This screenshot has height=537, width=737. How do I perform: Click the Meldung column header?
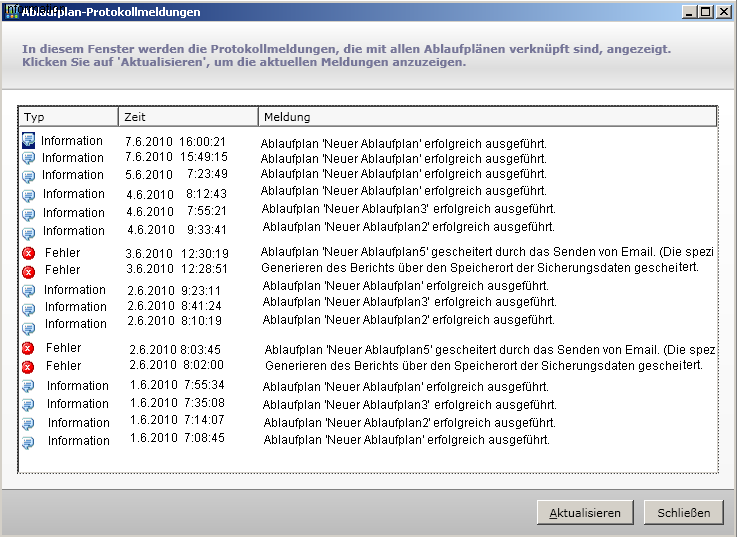pyautogui.click(x=487, y=117)
